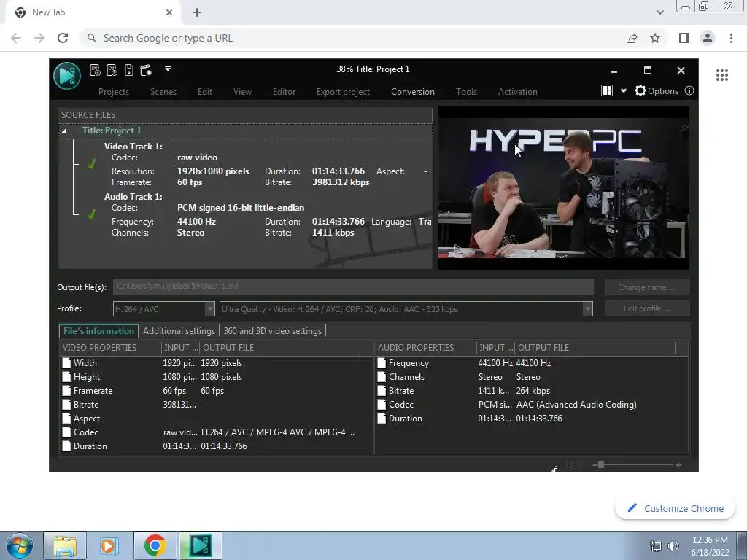The height and width of the screenshot is (560, 747).
Task: Click the fit-to-window icon in status bar
Action: click(x=554, y=469)
